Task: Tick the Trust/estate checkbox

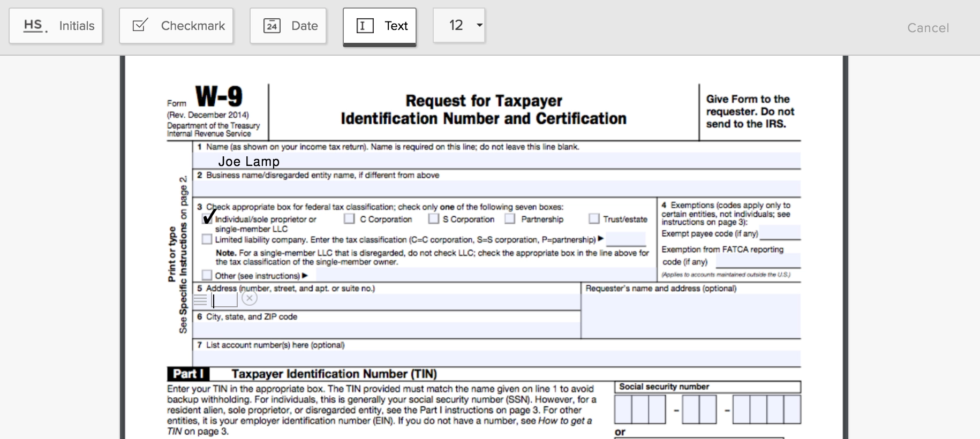Action: (593, 218)
